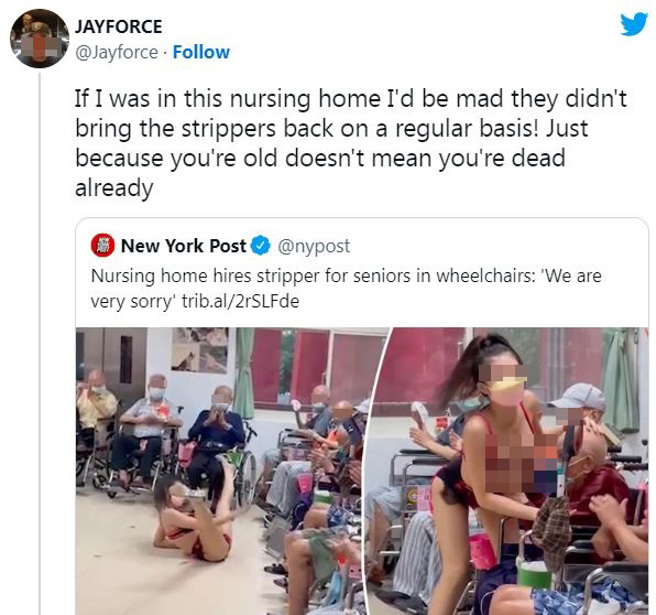656x615 pixels.
Task: Click empty space right of @nypost in card
Action: (498, 246)
